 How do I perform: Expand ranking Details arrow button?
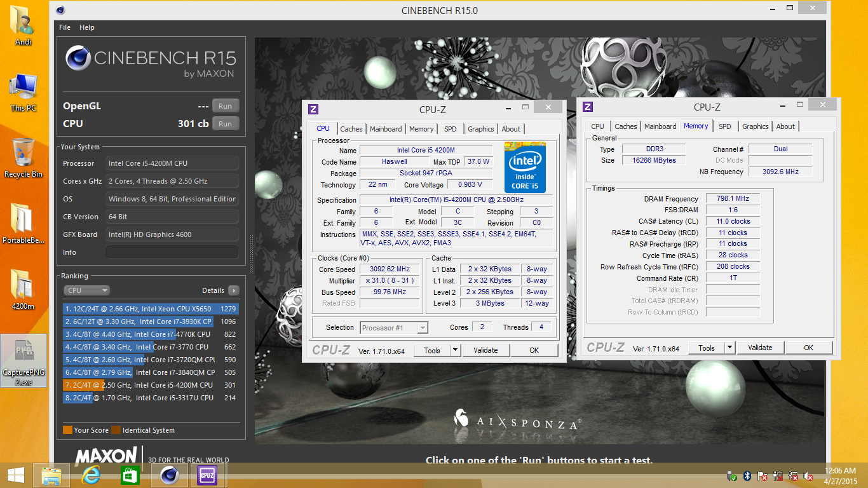tap(234, 290)
